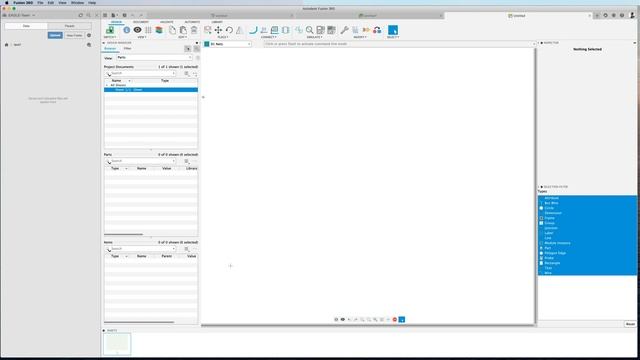640x360 pixels.
Task: Switch to the Design ribbon tab
Action: 116,22
